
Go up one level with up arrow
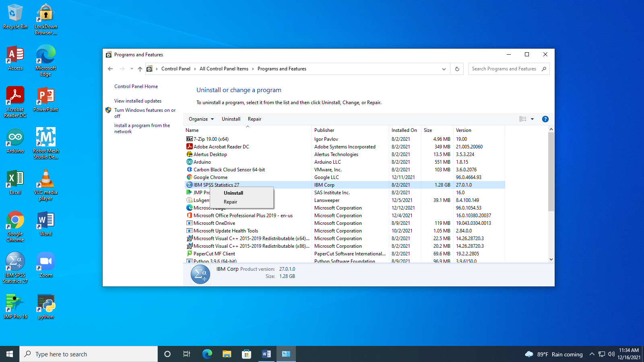coord(140,69)
